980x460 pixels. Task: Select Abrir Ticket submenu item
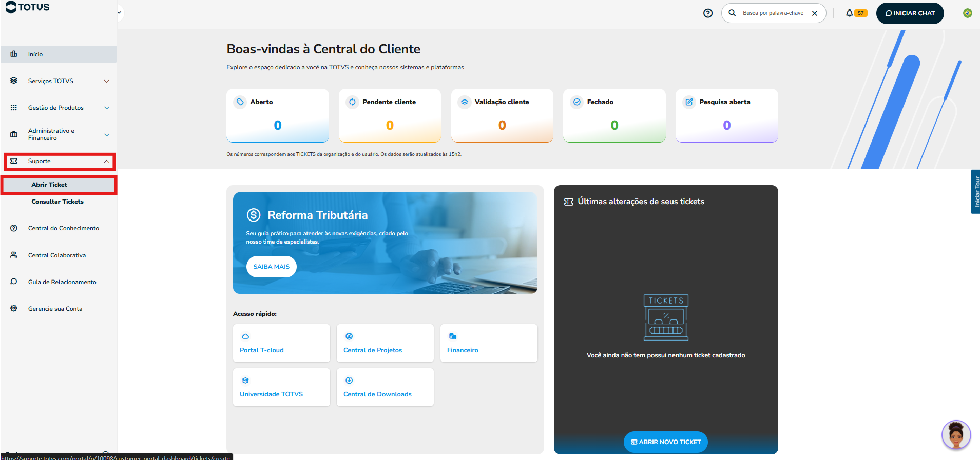(x=59, y=185)
